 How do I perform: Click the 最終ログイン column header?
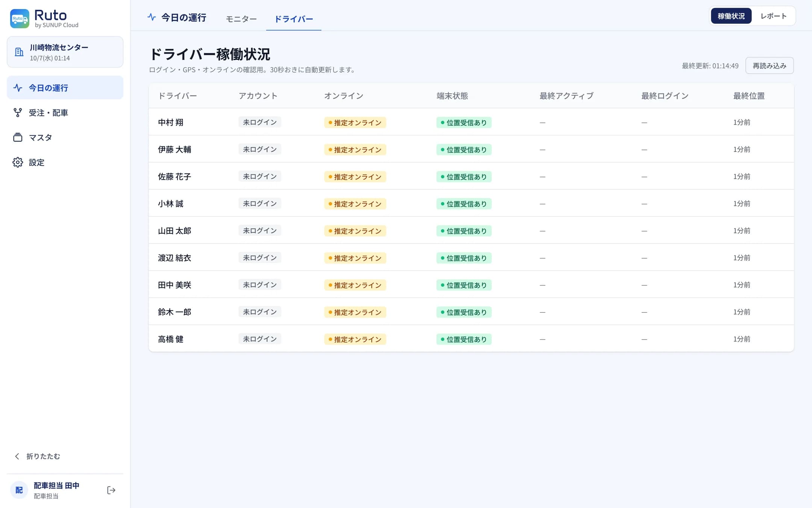(665, 96)
